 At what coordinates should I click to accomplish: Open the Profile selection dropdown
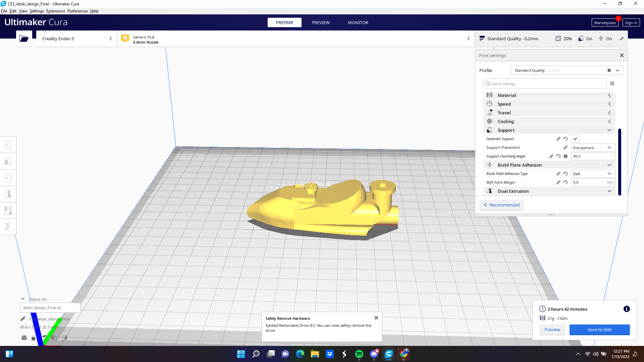[x=567, y=70]
